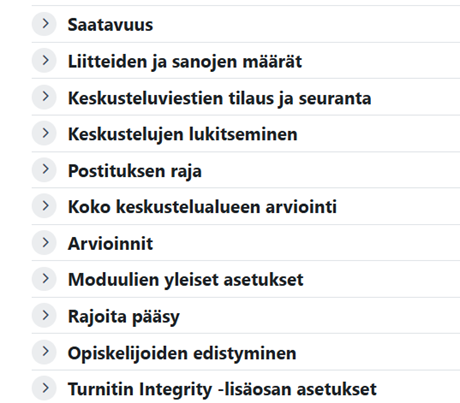Click Keskusteluviestien tilaus ja seuranta heading
The height and width of the screenshot is (403, 460).
(219, 98)
